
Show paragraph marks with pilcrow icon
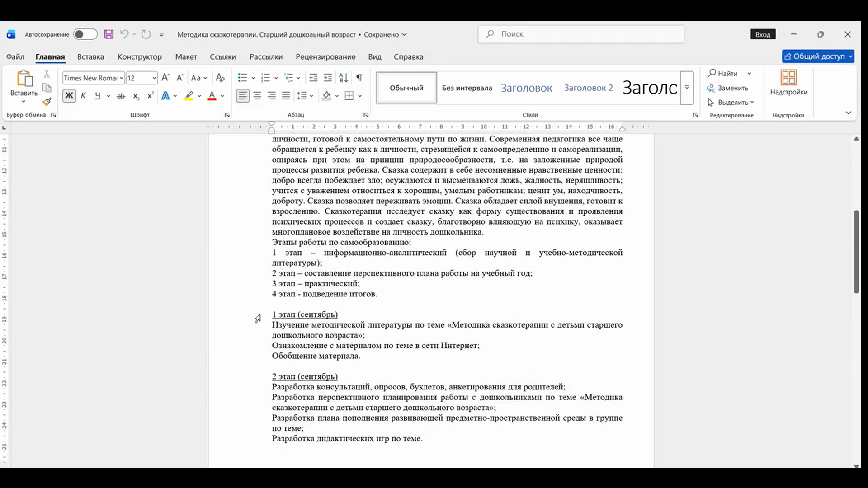click(x=359, y=78)
